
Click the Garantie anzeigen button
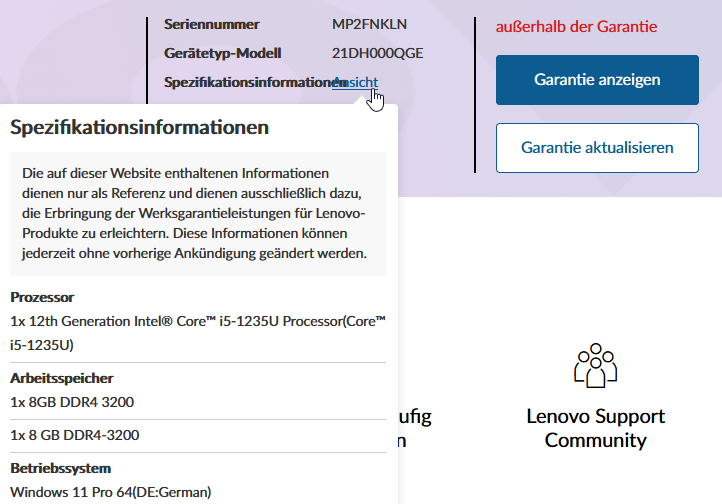597,80
